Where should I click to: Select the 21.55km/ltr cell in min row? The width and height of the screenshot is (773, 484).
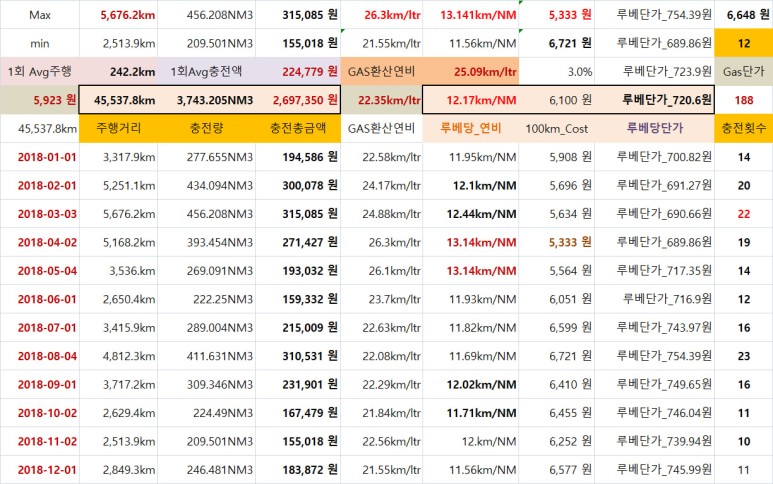[382, 43]
